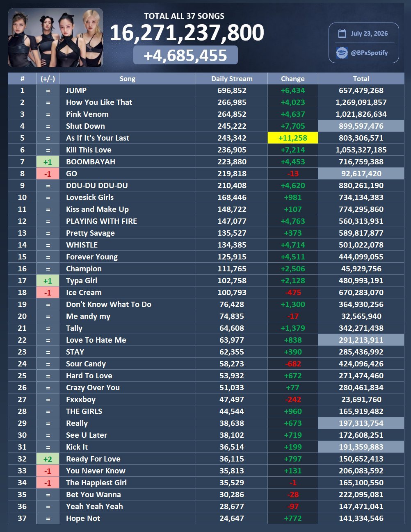
Task: Select the Shut Down song title
Action: (x=85, y=126)
